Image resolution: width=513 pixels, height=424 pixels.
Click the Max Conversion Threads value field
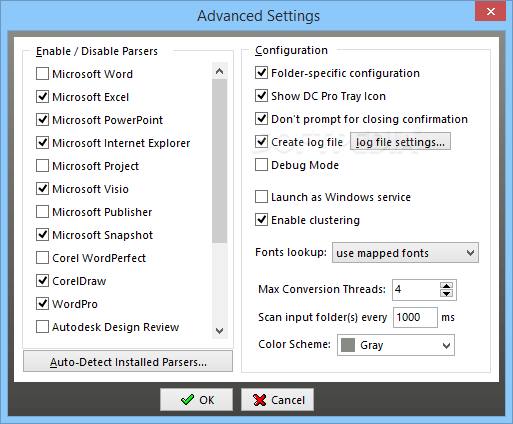(x=416, y=289)
